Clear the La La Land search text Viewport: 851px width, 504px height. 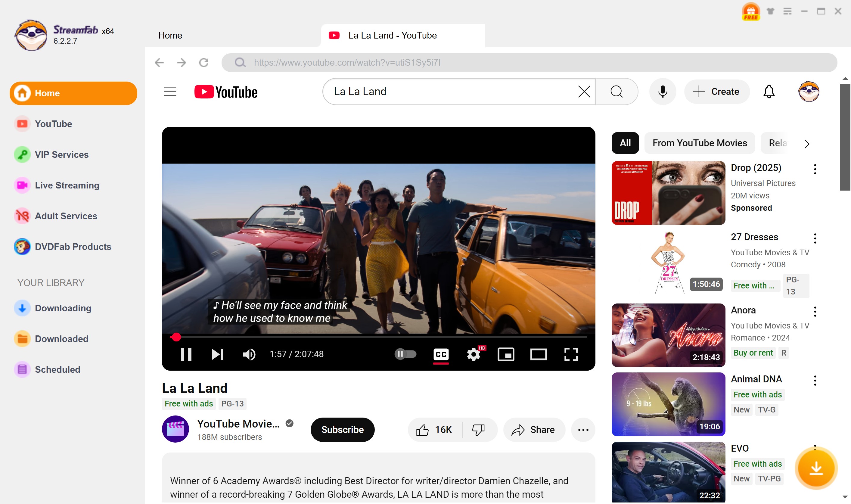coord(584,91)
